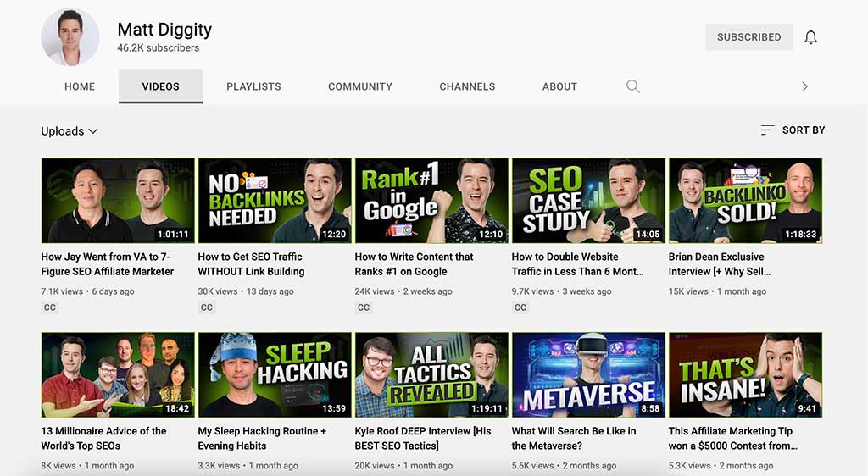Open the CHANNELS tab
The width and height of the screenshot is (868, 476).
467,86
